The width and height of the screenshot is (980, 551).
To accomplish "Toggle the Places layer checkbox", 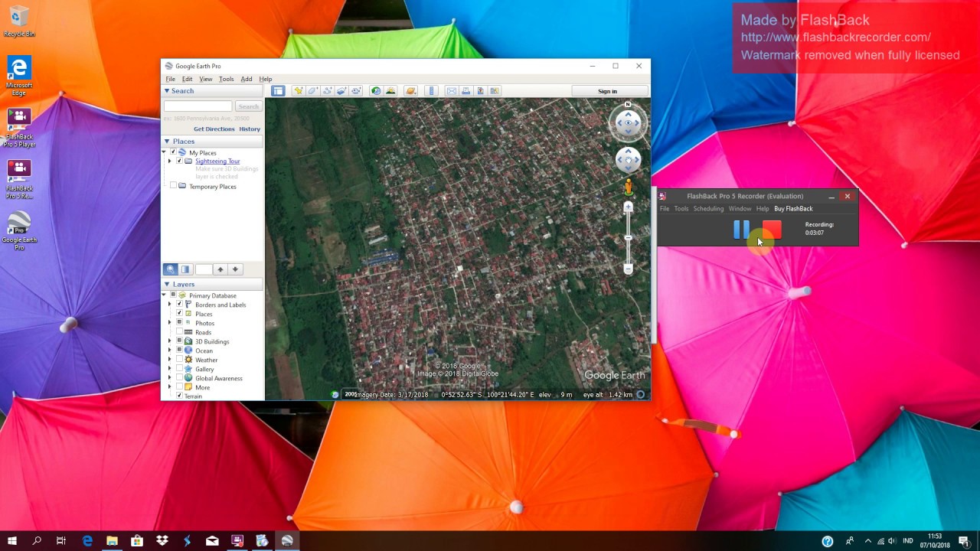I will pos(179,314).
